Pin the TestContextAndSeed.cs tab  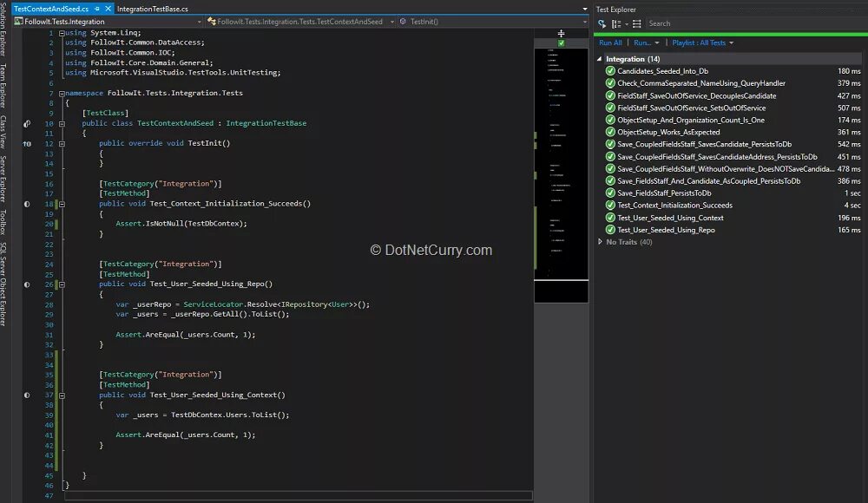point(97,9)
